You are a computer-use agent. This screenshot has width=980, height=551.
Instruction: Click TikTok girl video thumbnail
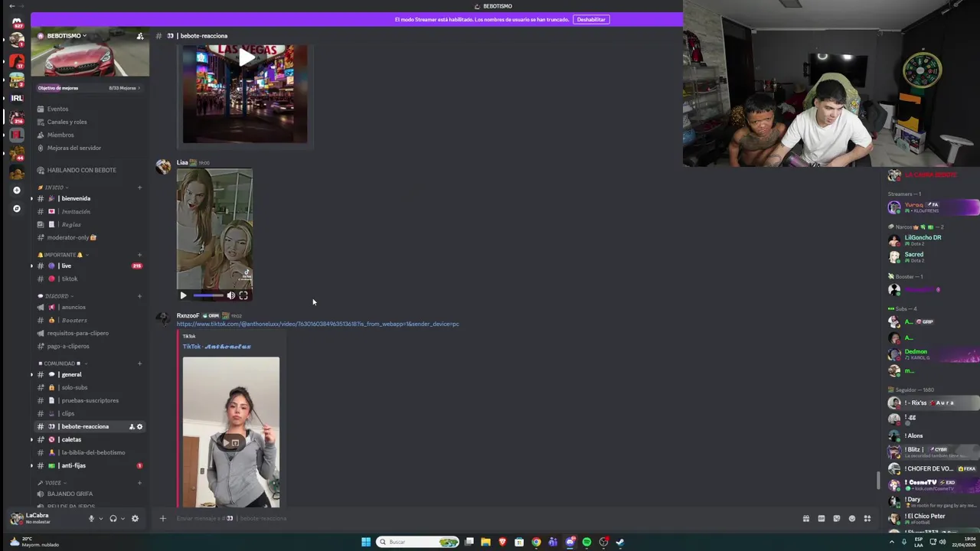click(x=231, y=432)
